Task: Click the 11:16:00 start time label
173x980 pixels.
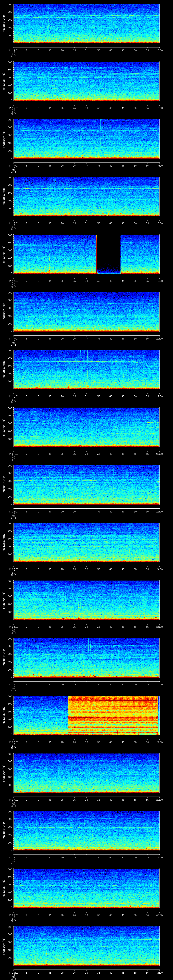Action: point(13,166)
